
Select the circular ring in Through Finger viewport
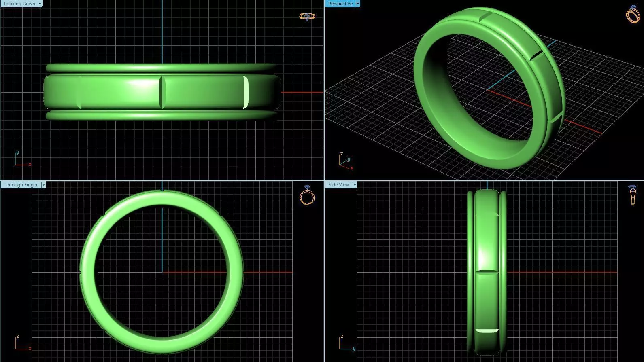tap(162, 272)
